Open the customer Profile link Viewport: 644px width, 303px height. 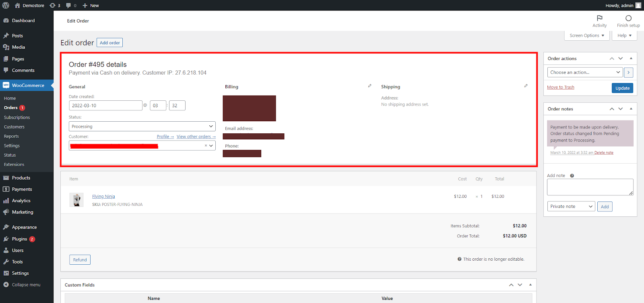coord(165,137)
